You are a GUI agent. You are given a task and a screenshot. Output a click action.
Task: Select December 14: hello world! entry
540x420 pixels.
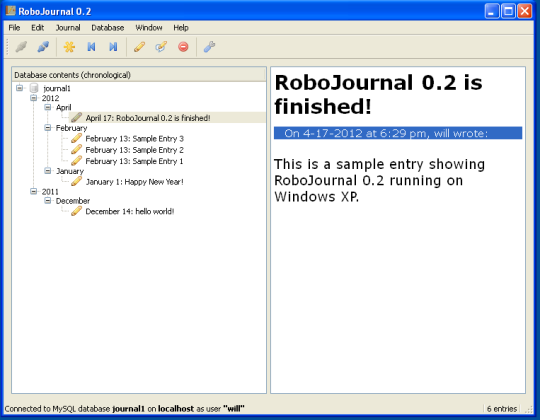point(129,211)
